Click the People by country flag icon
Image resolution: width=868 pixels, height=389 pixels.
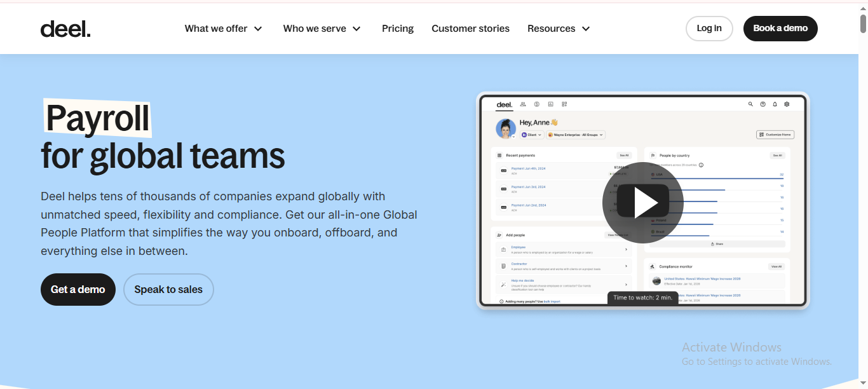click(x=653, y=155)
